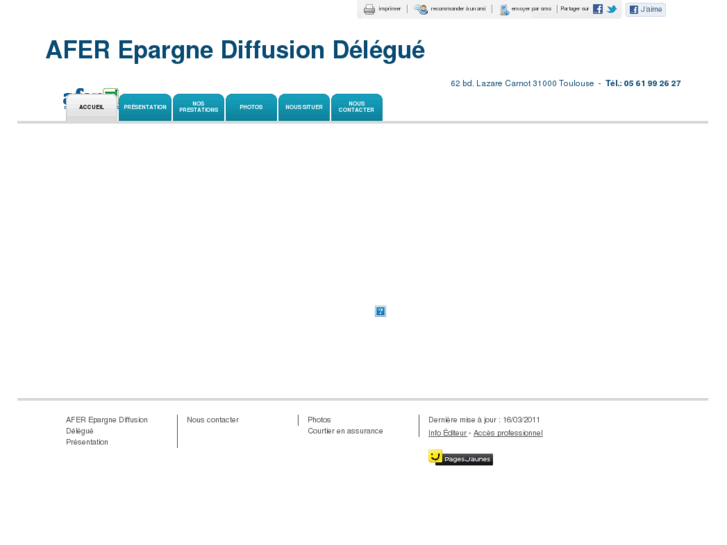The height and width of the screenshot is (545, 727).
Task: Click the Facebook J'aime button
Action: coord(645,9)
